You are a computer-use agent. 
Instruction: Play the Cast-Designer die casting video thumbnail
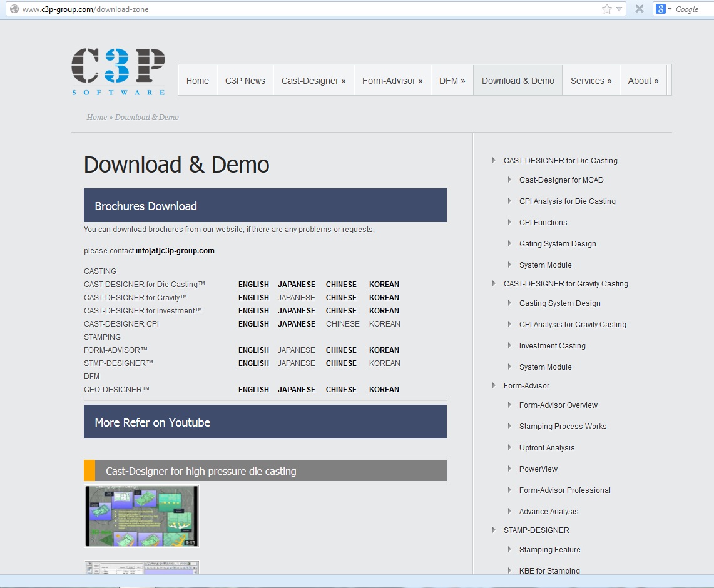[x=141, y=516]
